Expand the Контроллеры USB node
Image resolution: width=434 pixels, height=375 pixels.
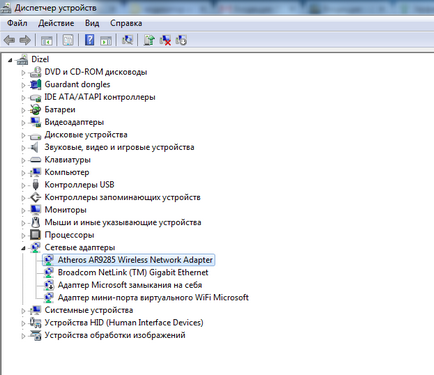(23, 185)
